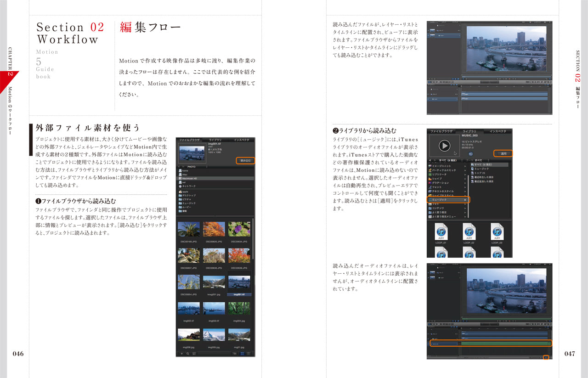588x378 pixels.
Task: Select the トップ 25 playlist
Action: pyautogui.click(x=489, y=173)
